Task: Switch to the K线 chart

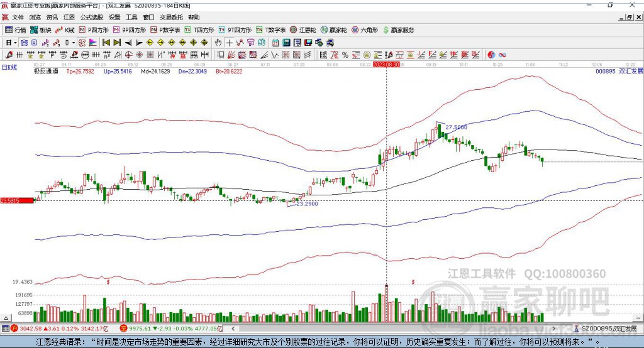Action: pyautogui.click(x=65, y=30)
